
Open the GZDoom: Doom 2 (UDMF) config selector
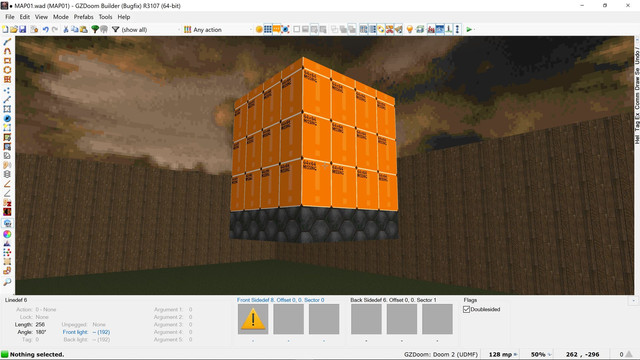(x=441, y=354)
